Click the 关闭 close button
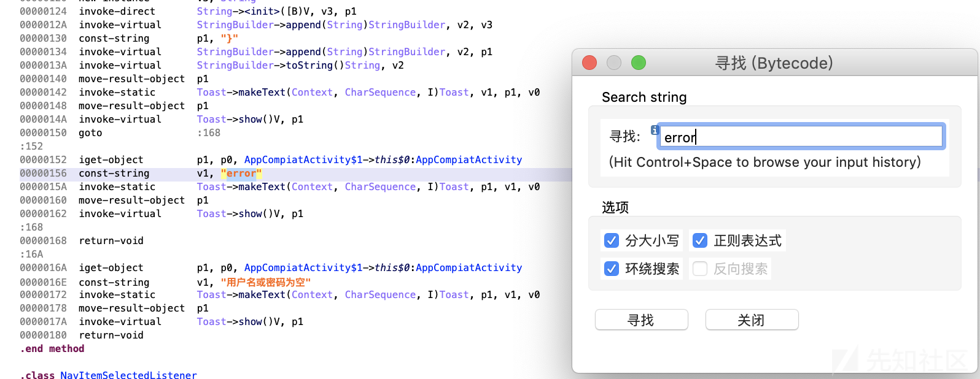Image resolution: width=980 pixels, height=379 pixels. point(752,320)
